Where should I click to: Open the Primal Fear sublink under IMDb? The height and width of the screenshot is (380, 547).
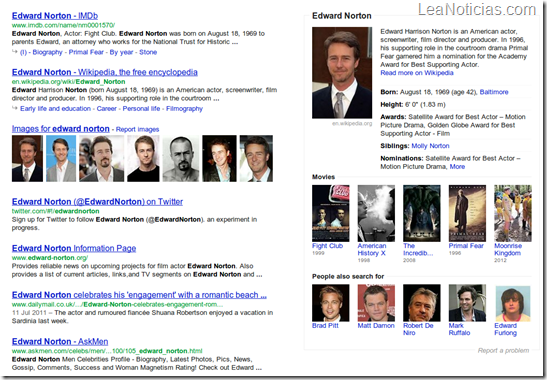86,52
